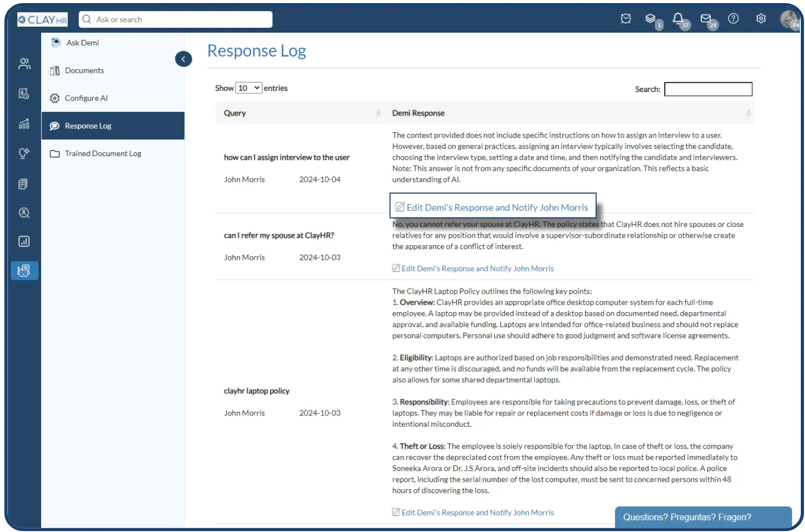805x532 pixels.
Task: Open the user profile avatar
Action: pyautogui.click(x=789, y=20)
